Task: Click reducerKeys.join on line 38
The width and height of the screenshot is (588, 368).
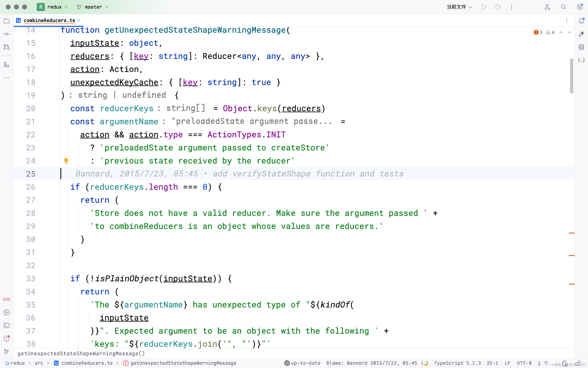Action: click(x=178, y=344)
